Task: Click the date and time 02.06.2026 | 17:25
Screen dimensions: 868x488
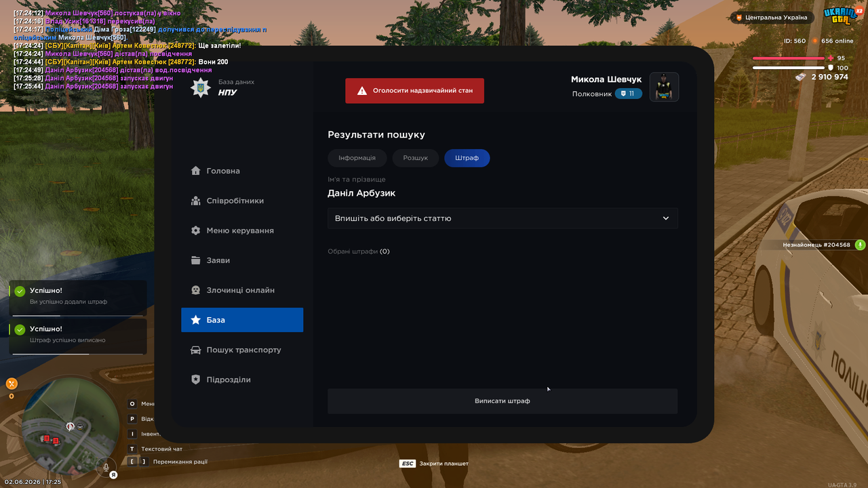Action: (x=33, y=482)
